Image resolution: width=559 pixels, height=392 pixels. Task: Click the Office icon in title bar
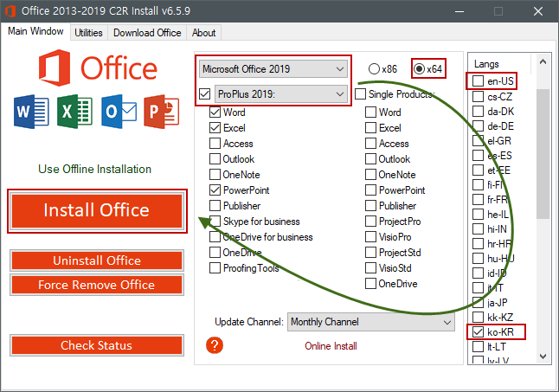tap(10, 11)
